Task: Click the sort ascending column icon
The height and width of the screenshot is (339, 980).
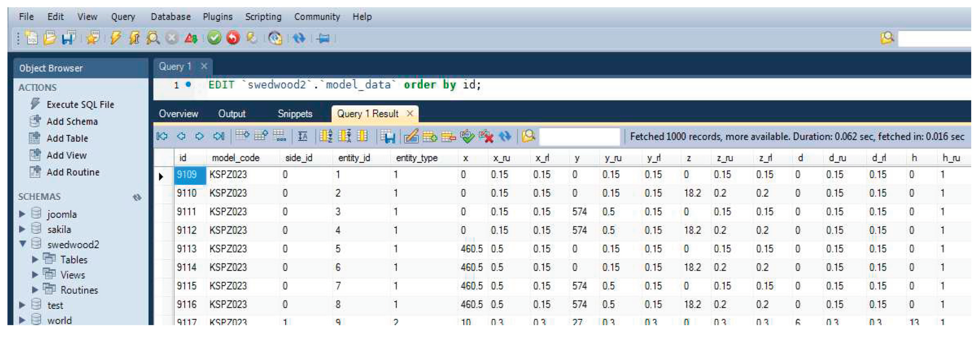Action: 326,136
